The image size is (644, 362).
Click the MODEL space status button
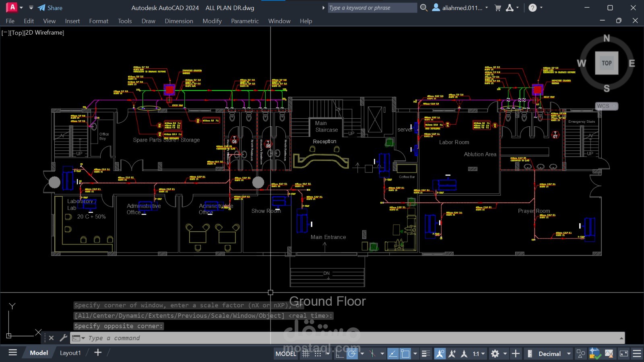pyautogui.click(x=286, y=354)
